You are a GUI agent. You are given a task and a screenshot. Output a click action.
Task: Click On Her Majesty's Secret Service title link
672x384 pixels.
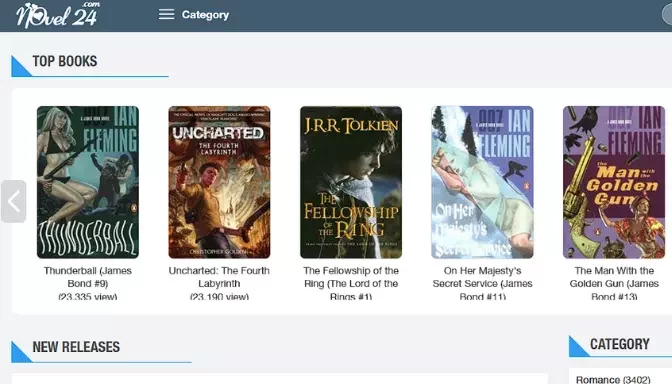click(483, 283)
